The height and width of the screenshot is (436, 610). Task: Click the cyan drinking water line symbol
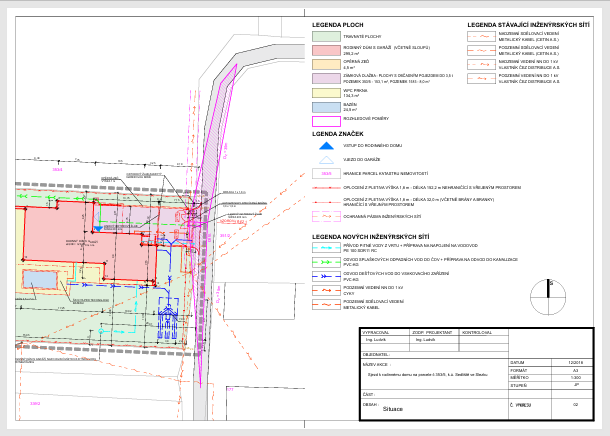pyautogui.click(x=326, y=246)
